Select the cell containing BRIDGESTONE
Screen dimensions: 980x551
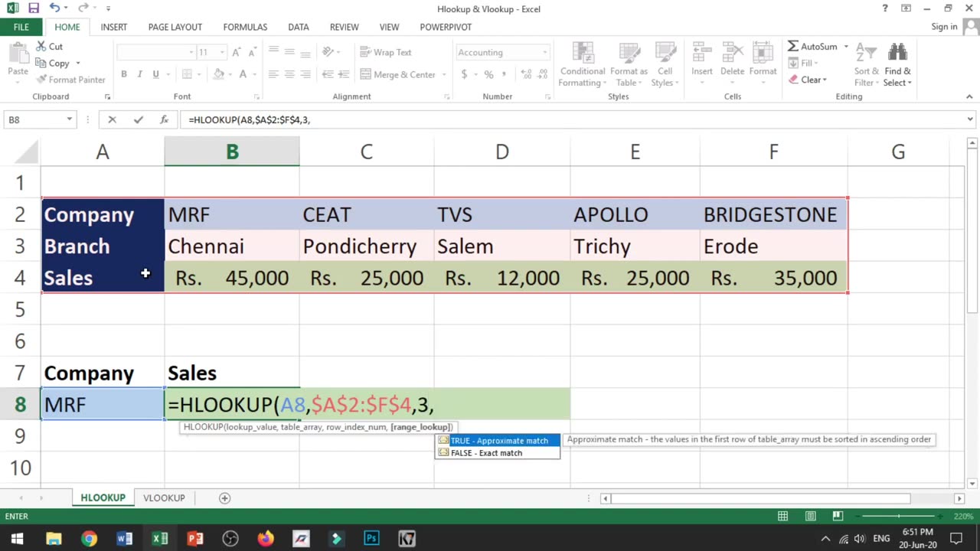pyautogui.click(x=773, y=214)
